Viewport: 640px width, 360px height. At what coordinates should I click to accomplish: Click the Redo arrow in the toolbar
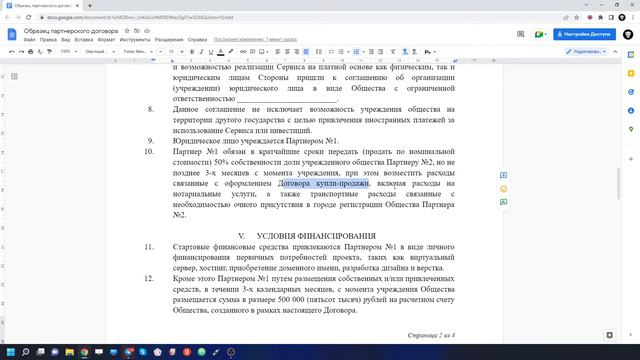[21, 52]
